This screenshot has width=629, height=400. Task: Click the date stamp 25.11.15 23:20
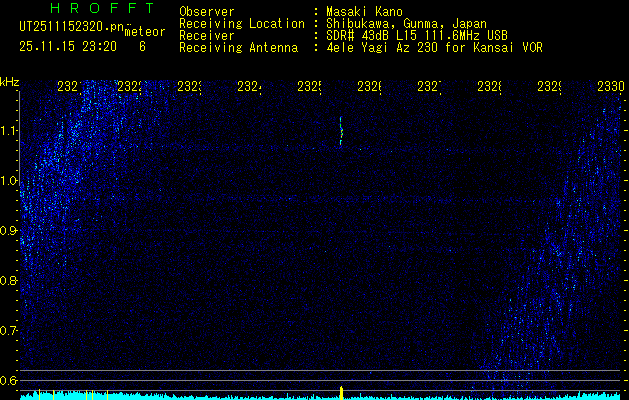[x=68, y=47]
